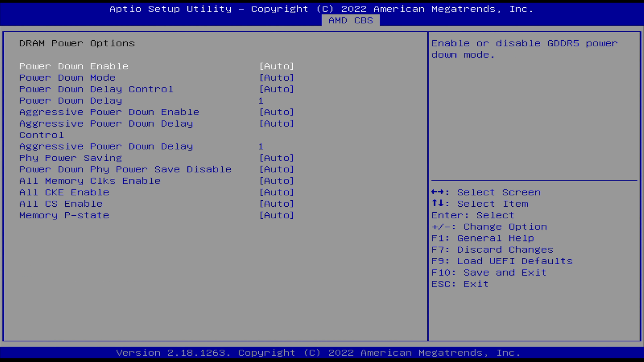
Task: Select the AMD CBS tab
Action: point(351,20)
